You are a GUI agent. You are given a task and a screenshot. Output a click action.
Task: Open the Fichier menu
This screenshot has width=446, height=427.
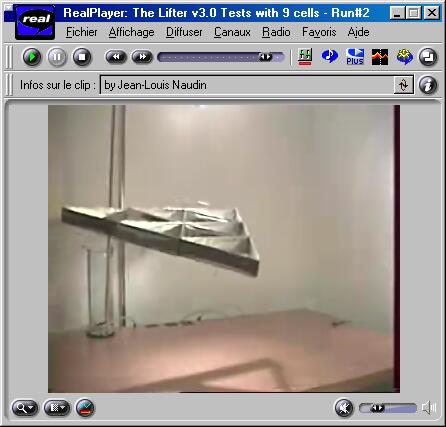[x=82, y=32]
